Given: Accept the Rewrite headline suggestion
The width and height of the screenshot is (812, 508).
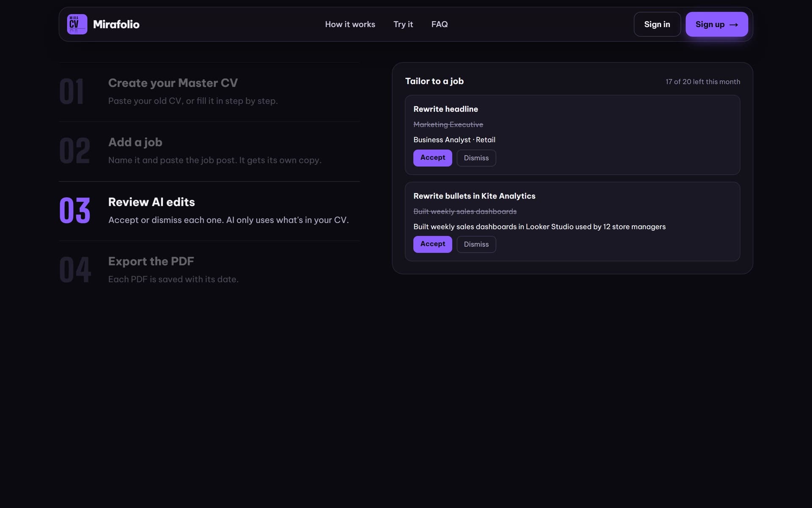Looking at the screenshot, I should (433, 158).
